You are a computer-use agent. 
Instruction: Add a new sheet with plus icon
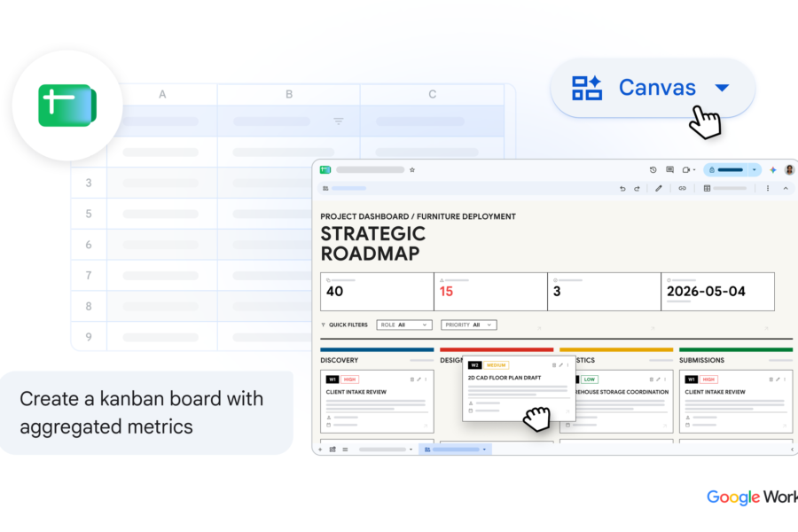point(320,450)
